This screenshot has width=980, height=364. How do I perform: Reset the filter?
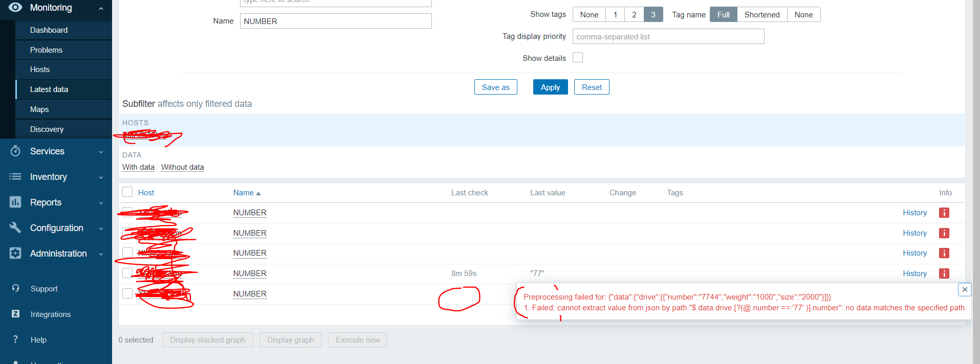[x=592, y=87]
